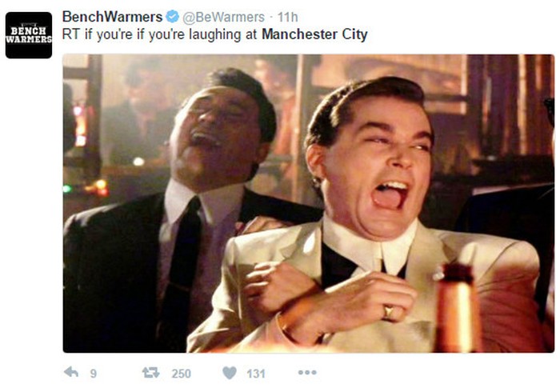The height and width of the screenshot is (392, 560).
Task: Click the blue verified badge
Action: pos(173,17)
